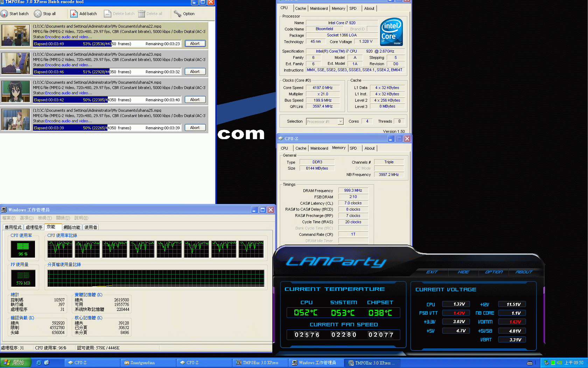The width and height of the screenshot is (588, 368).
Task: Open About tab in lower CPU-Z window
Action: coord(369,148)
